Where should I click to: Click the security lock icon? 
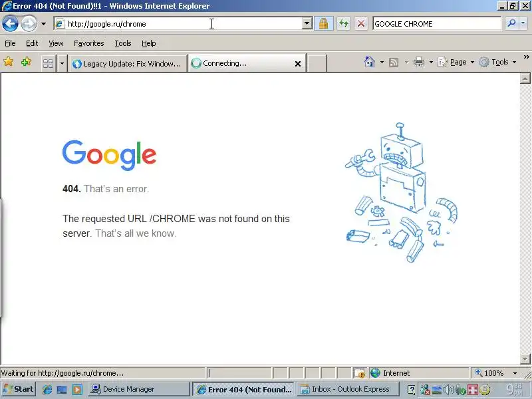tap(323, 23)
